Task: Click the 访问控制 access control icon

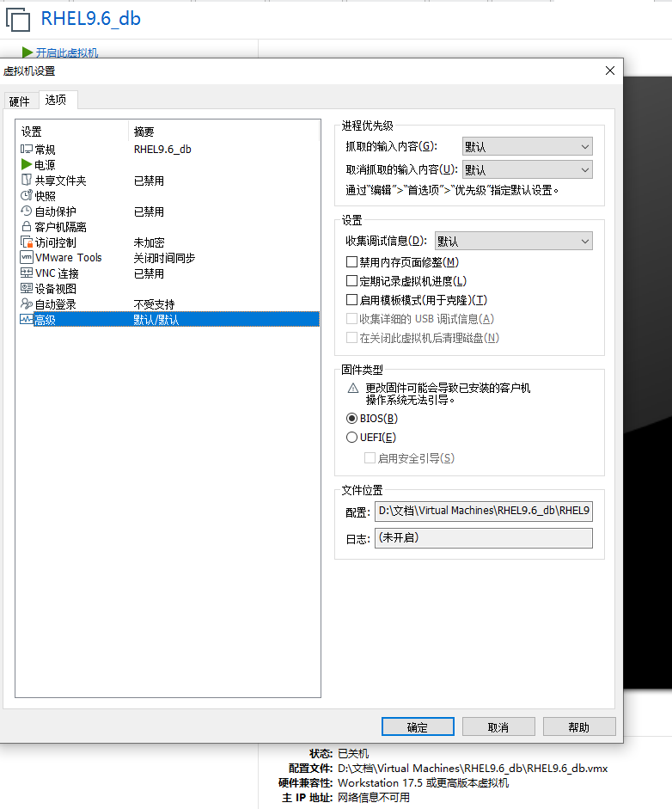Action: click(27, 242)
